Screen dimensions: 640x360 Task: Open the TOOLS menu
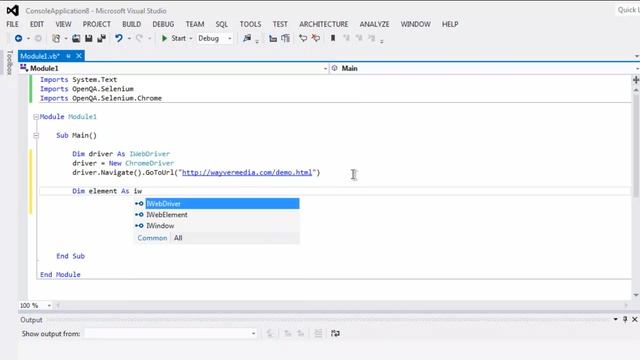(250, 24)
